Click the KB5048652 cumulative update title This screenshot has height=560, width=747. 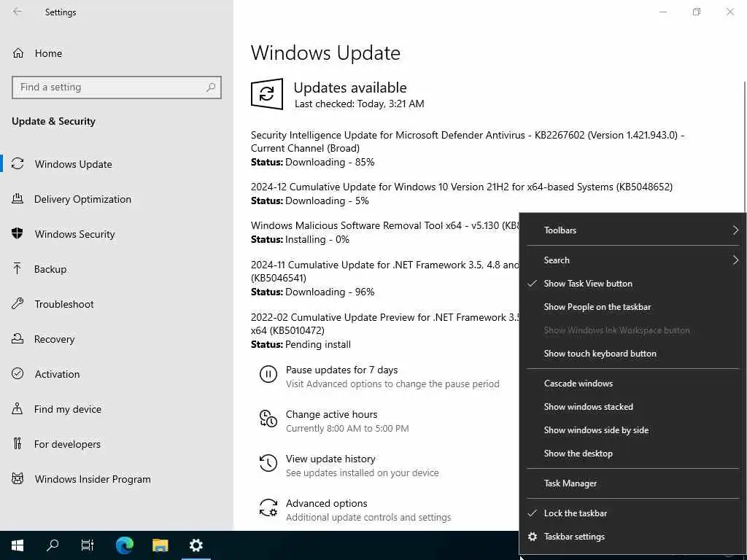(x=462, y=187)
